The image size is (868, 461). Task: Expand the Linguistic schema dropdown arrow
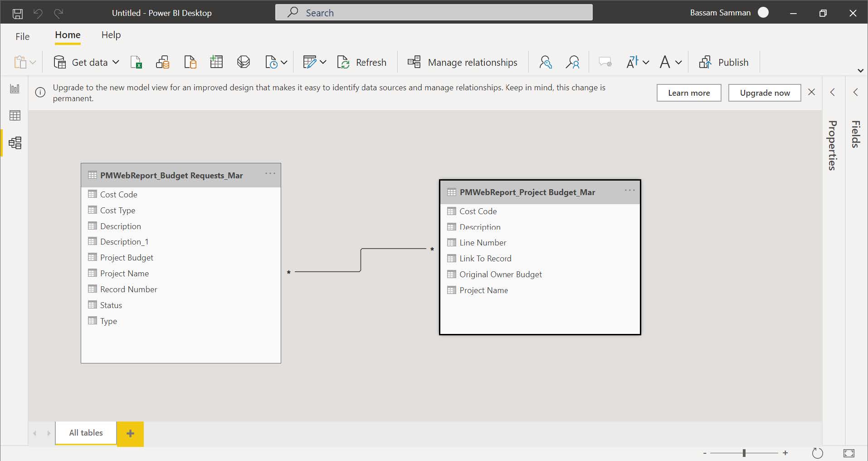click(678, 62)
